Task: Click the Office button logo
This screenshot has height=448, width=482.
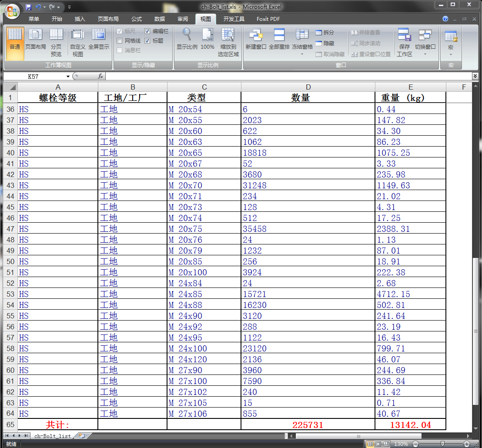Action: pos(12,12)
